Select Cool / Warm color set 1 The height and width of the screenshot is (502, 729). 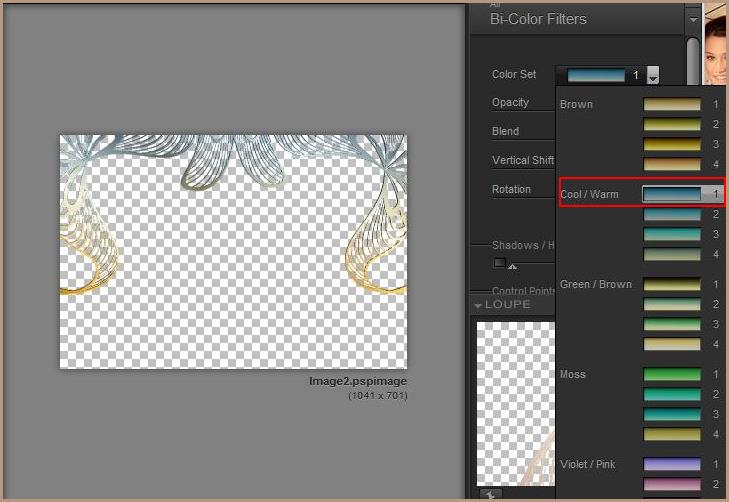tap(671, 194)
